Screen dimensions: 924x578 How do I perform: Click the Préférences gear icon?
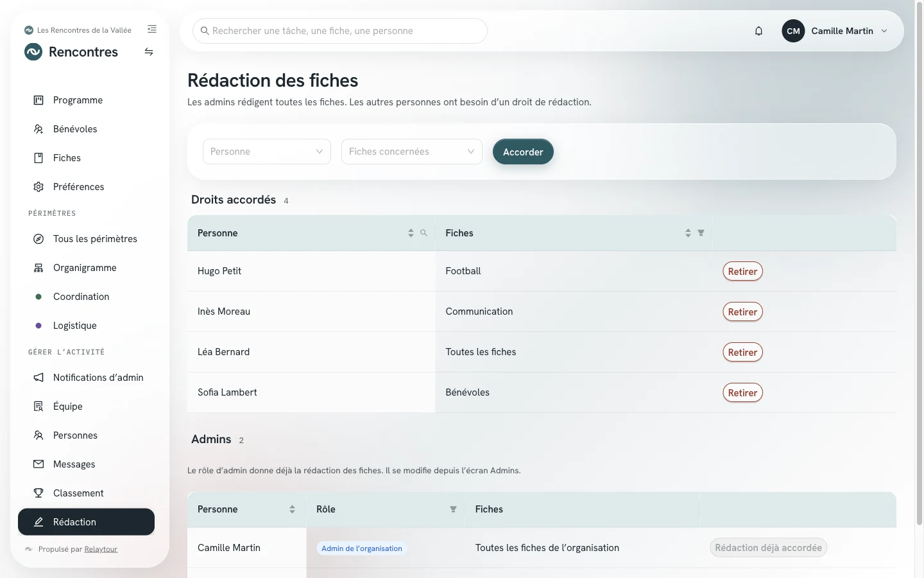pyautogui.click(x=38, y=187)
